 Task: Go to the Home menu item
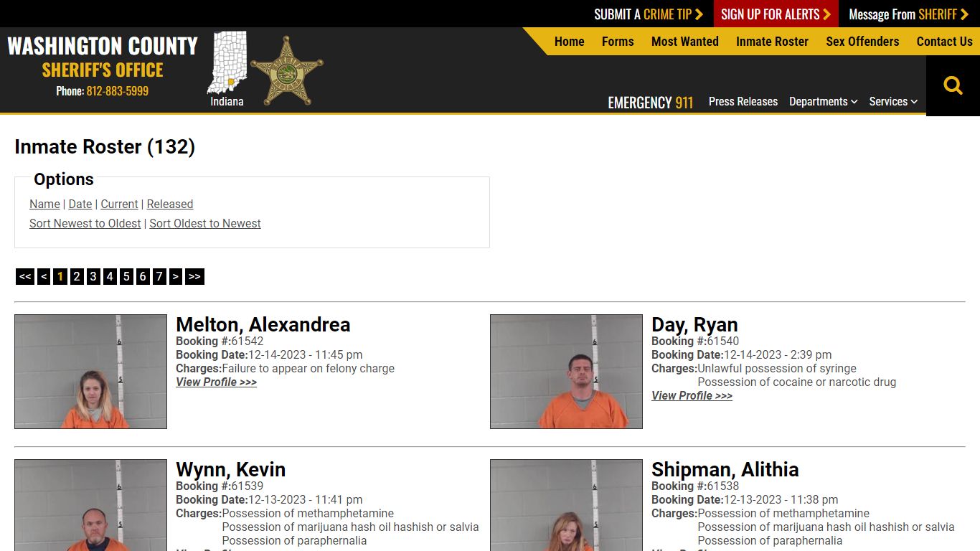569,42
